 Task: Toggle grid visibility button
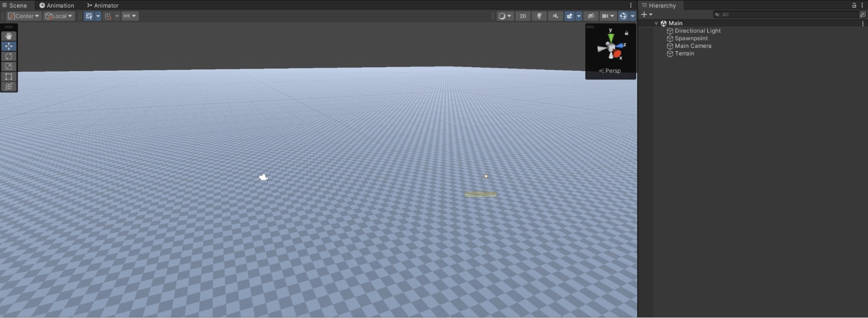89,16
